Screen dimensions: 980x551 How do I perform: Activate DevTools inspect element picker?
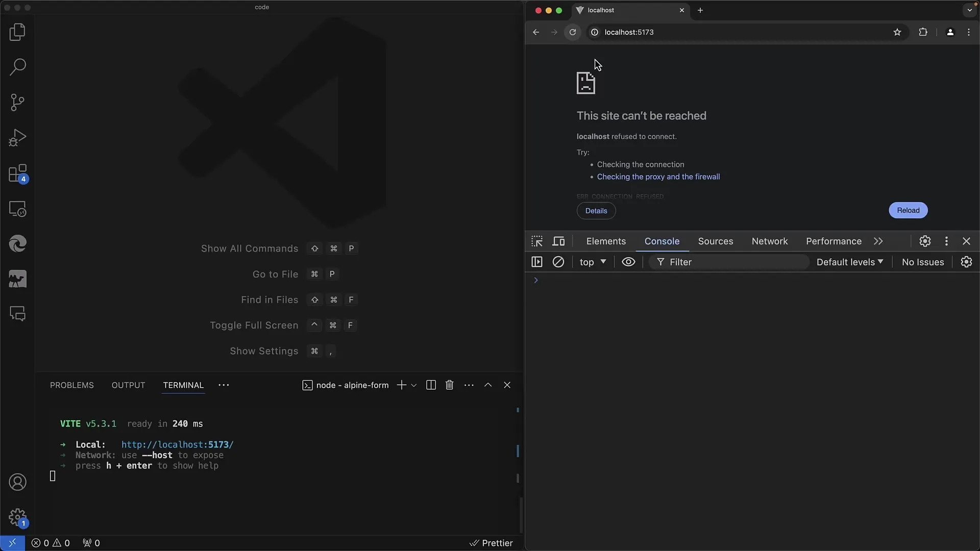tap(537, 241)
